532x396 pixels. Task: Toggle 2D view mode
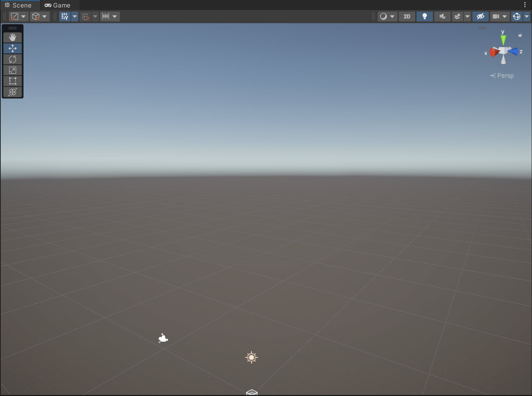pyautogui.click(x=407, y=16)
